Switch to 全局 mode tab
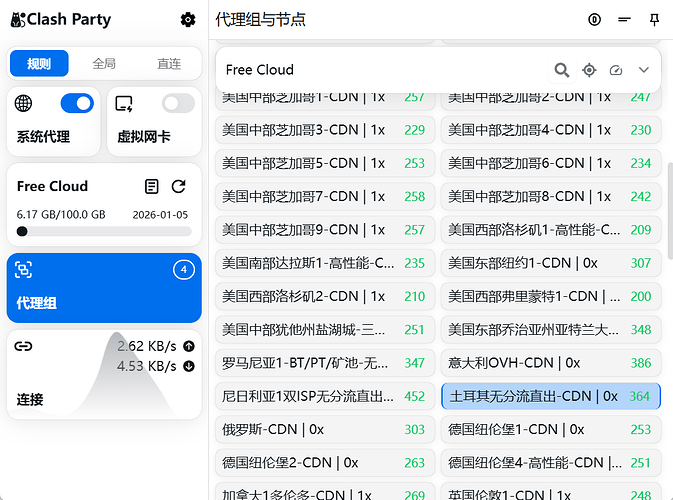Viewport: 673px width, 500px height. coord(104,64)
